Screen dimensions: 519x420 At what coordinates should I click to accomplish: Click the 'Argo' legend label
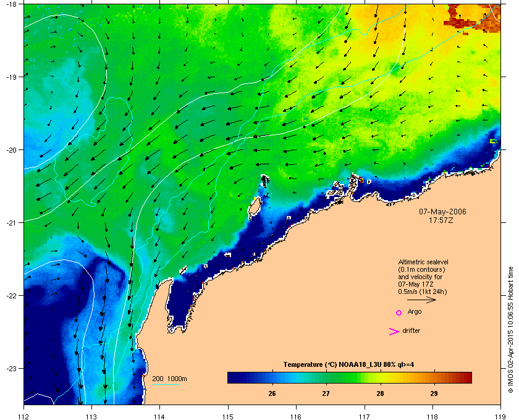coord(415,311)
